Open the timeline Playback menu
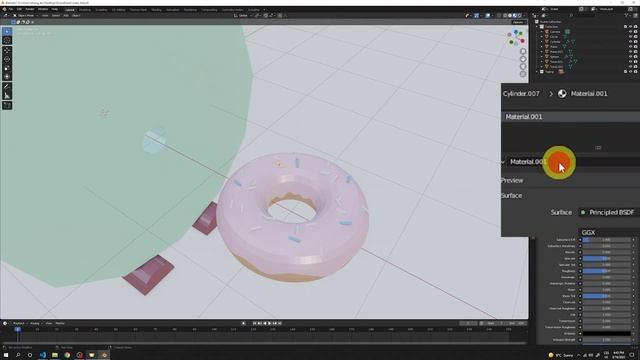This screenshot has width=640, height=360. pyautogui.click(x=20, y=323)
